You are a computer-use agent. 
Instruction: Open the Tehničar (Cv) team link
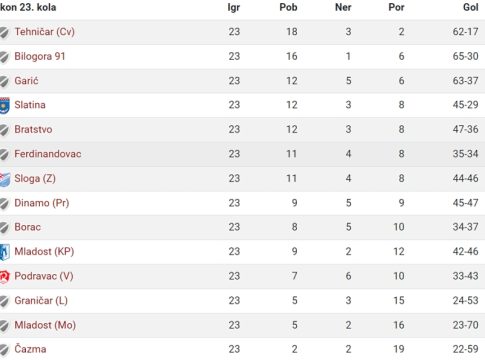pyautogui.click(x=44, y=32)
